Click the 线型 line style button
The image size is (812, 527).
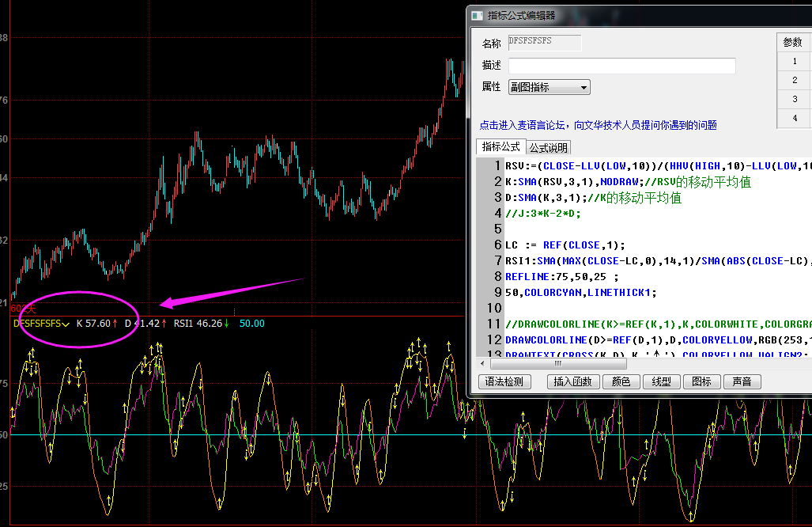(661, 381)
